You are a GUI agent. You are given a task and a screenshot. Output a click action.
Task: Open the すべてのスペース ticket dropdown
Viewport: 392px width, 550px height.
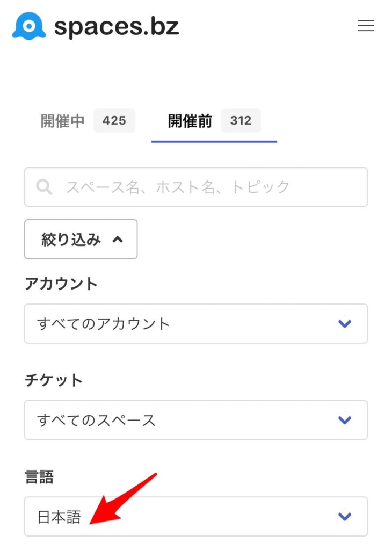point(196,420)
